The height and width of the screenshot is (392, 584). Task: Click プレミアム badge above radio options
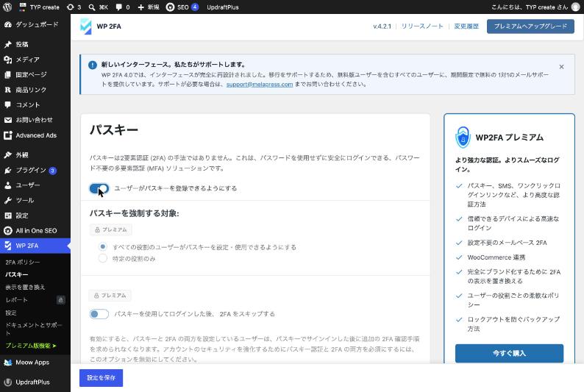tap(111, 229)
